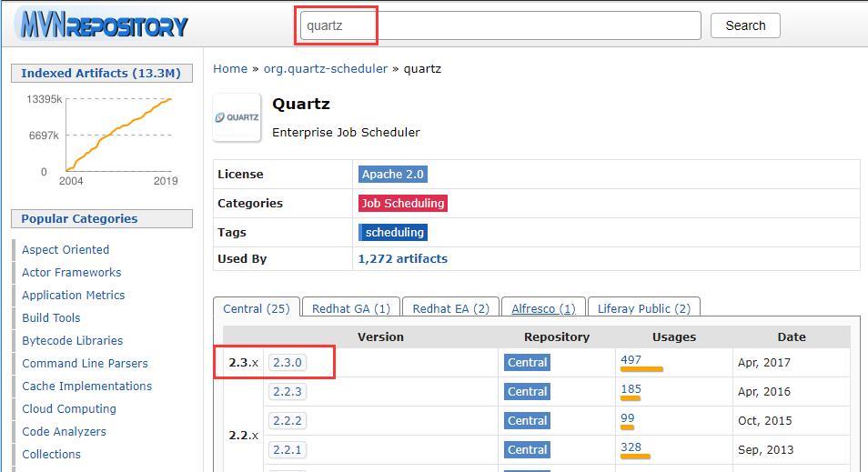
Task: Switch to the Alfresco (1) tab
Action: pyautogui.click(x=543, y=308)
